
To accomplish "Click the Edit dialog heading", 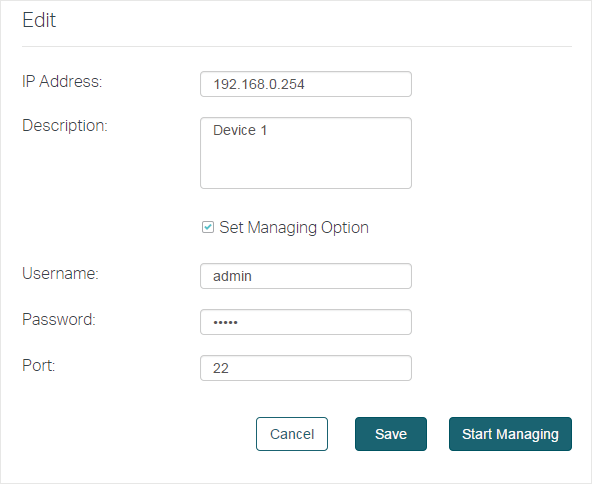I will (39, 20).
